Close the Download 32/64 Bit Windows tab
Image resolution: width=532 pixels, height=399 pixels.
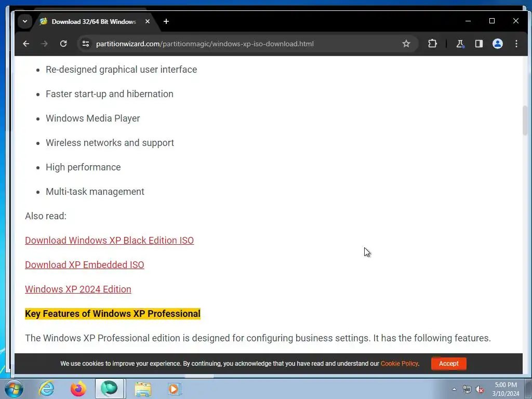[147, 21]
